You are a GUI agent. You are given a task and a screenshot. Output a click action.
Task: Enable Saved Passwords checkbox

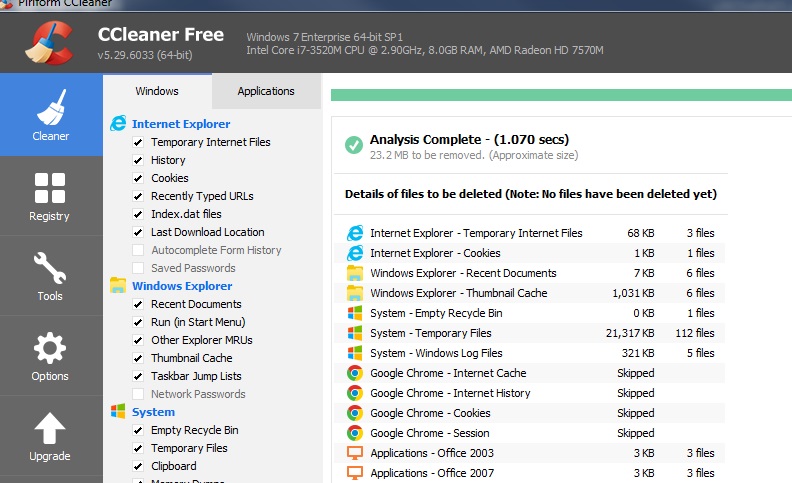[138, 268]
